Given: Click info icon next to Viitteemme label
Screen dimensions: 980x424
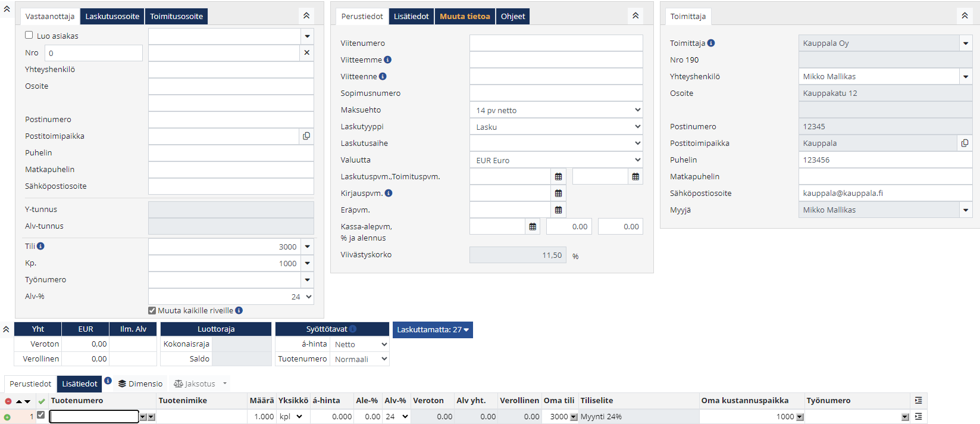Looking at the screenshot, I should pyautogui.click(x=388, y=60).
